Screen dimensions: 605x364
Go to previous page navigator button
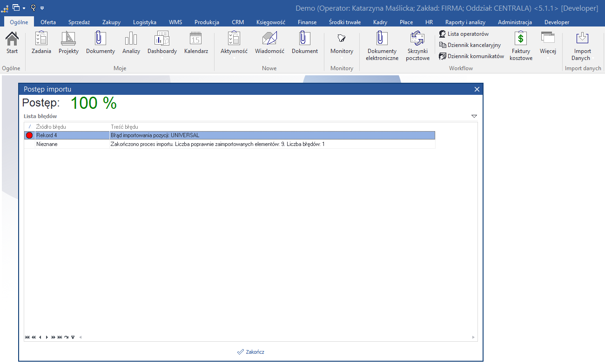[x=34, y=337]
